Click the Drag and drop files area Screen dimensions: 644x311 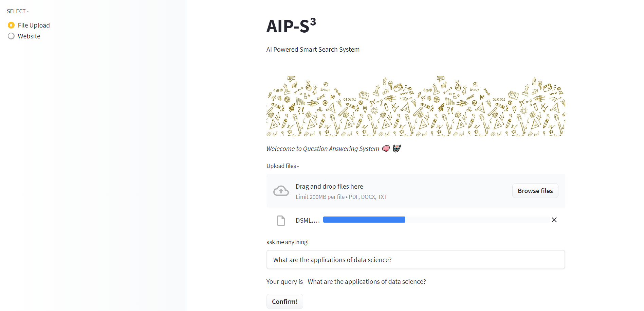(416, 191)
